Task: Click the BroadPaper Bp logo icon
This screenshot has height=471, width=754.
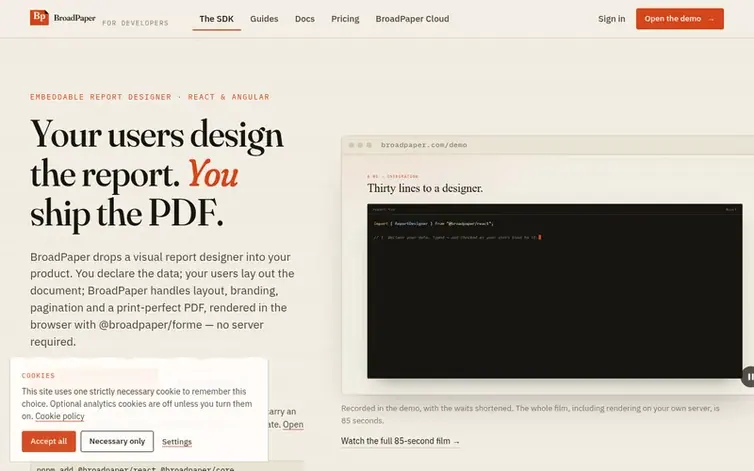Action: (39, 17)
